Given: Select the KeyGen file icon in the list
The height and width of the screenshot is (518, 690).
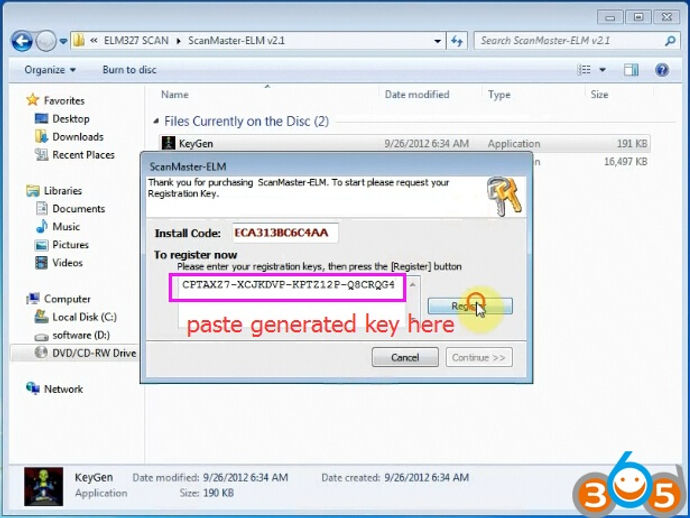Looking at the screenshot, I should [168, 143].
